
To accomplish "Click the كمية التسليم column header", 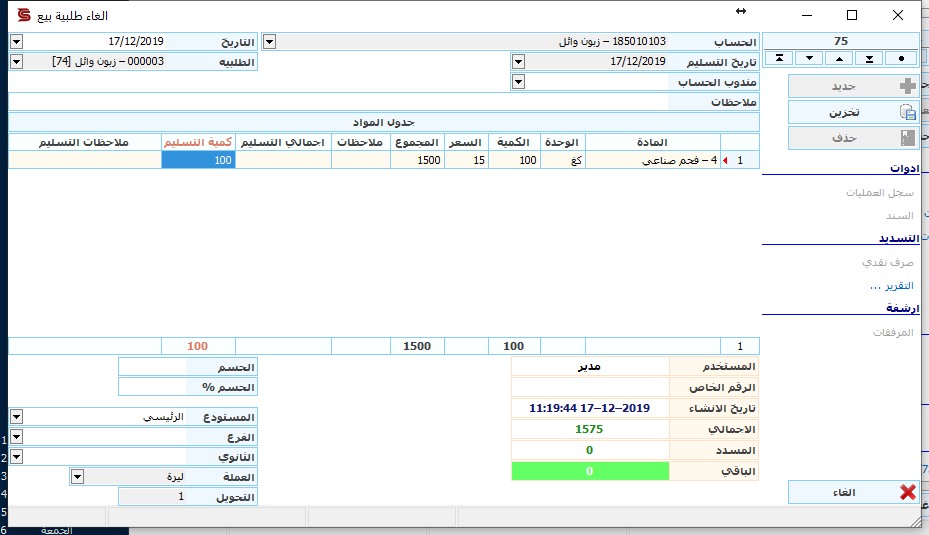I will coord(198,142).
